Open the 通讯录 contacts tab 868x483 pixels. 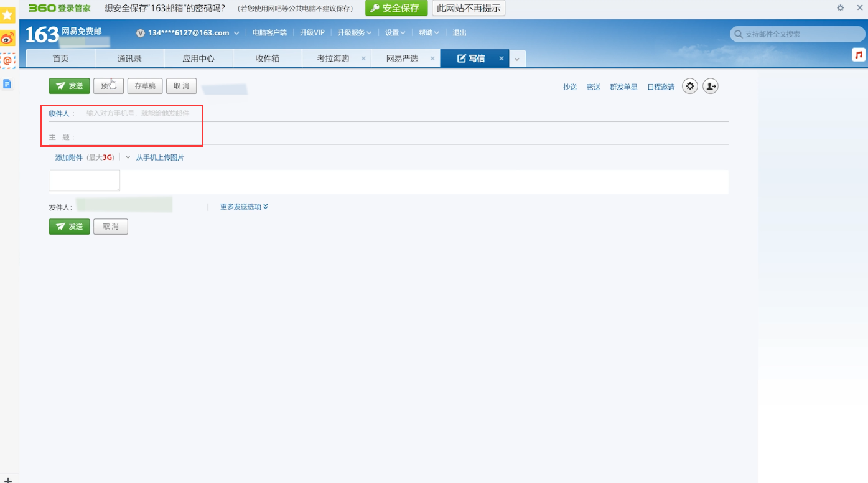(x=129, y=59)
